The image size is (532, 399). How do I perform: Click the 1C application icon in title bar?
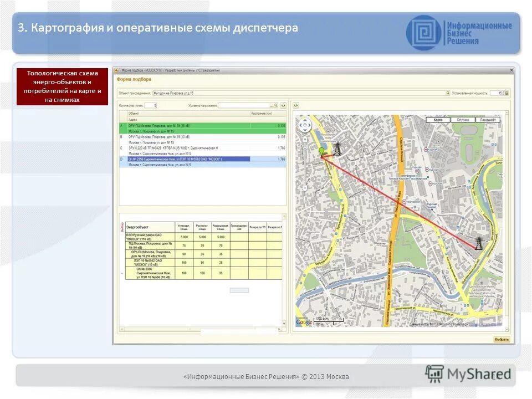click(x=116, y=70)
